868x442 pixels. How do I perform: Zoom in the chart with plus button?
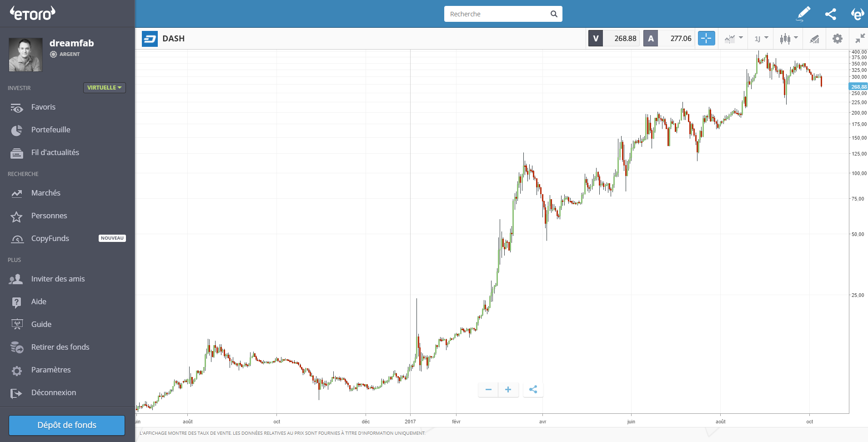tap(508, 390)
